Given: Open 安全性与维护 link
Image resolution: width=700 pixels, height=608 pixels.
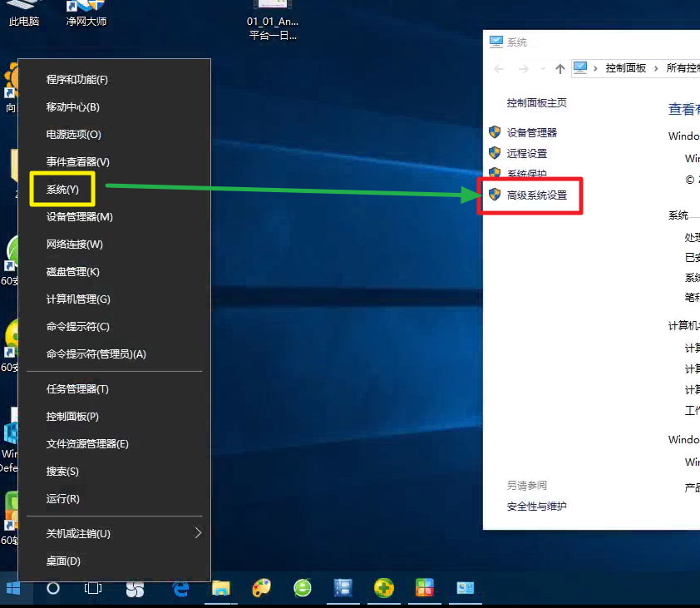Looking at the screenshot, I should pos(536,507).
